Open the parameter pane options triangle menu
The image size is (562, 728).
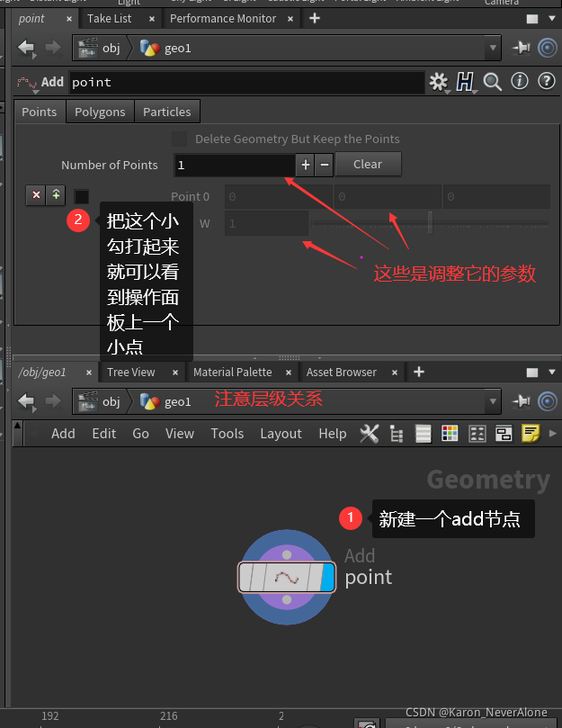coord(552,19)
